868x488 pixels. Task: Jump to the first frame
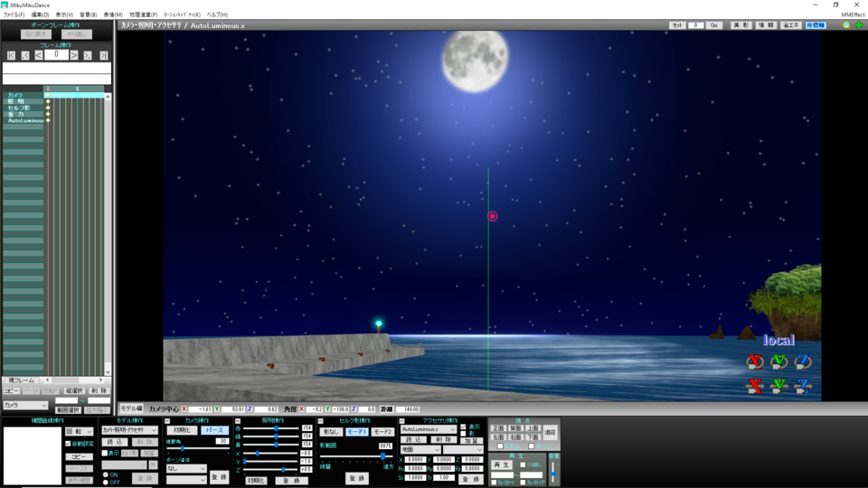tap(11, 55)
